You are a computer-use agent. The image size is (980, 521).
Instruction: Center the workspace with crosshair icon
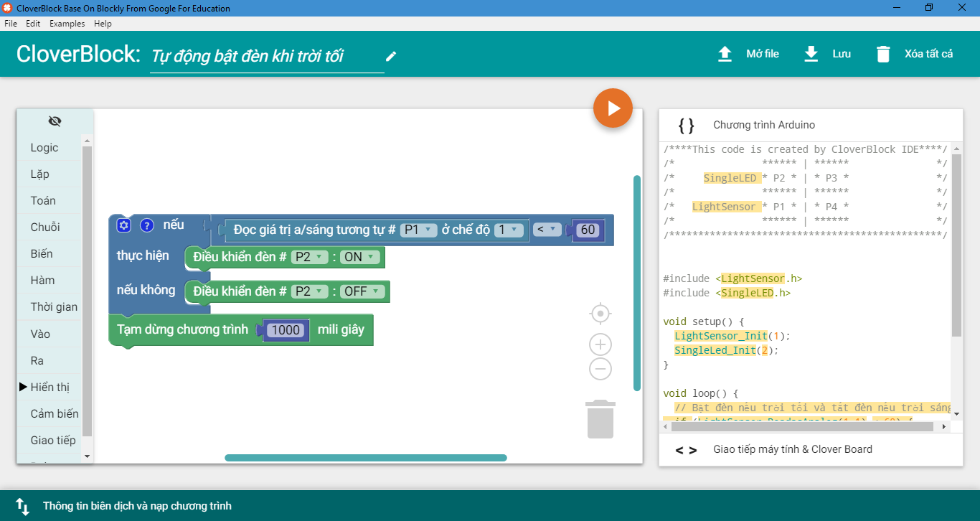tap(600, 314)
